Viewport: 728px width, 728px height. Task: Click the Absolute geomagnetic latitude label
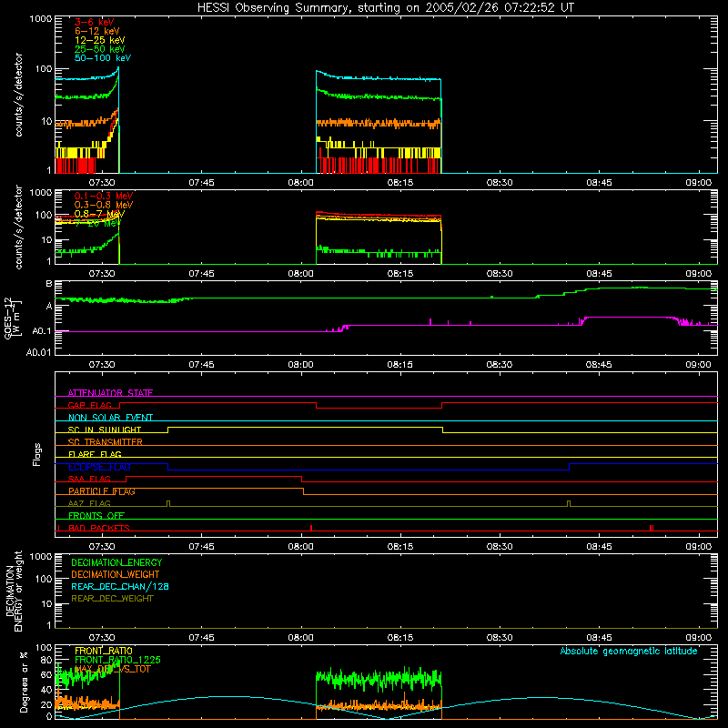point(629,651)
